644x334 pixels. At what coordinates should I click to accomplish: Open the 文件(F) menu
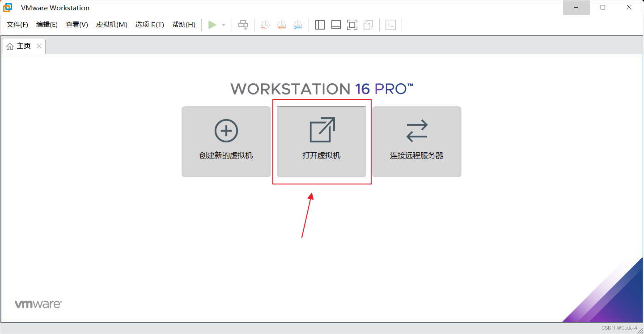pos(17,25)
